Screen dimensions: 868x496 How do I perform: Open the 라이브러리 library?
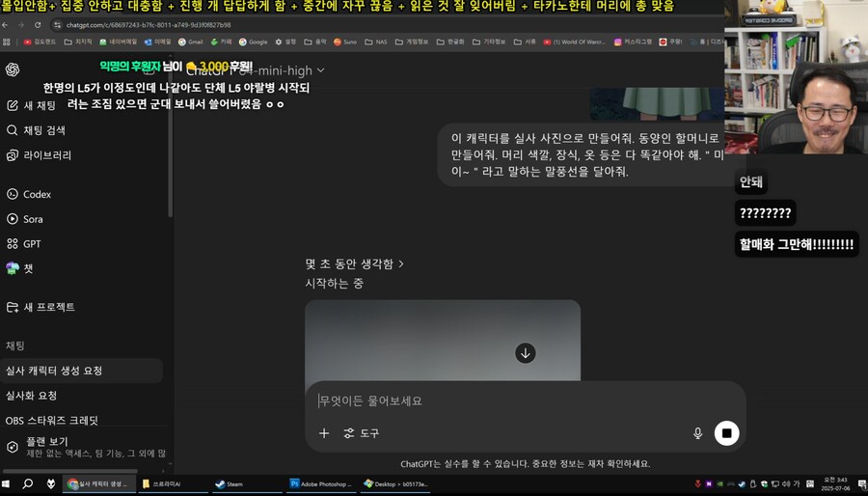[x=39, y=155]
